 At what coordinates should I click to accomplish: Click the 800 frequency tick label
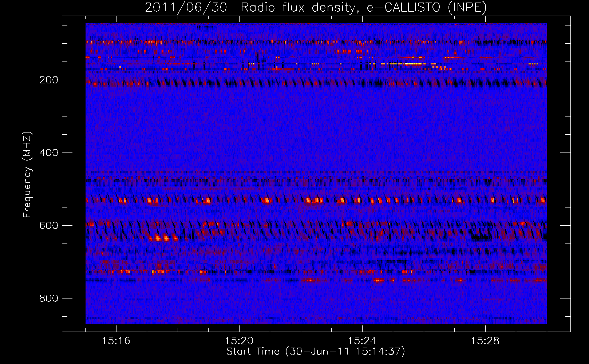49,298
